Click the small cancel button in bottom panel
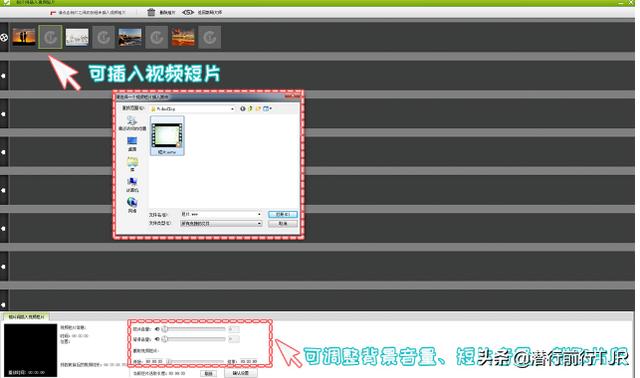This screenshot has width=640, height=378. pos(208,374)
